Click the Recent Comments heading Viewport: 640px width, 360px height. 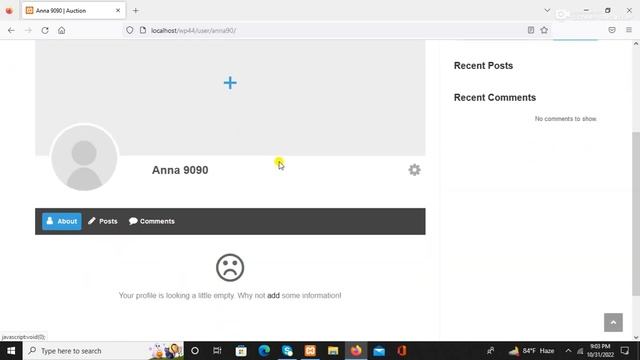[x=495, y=98]
